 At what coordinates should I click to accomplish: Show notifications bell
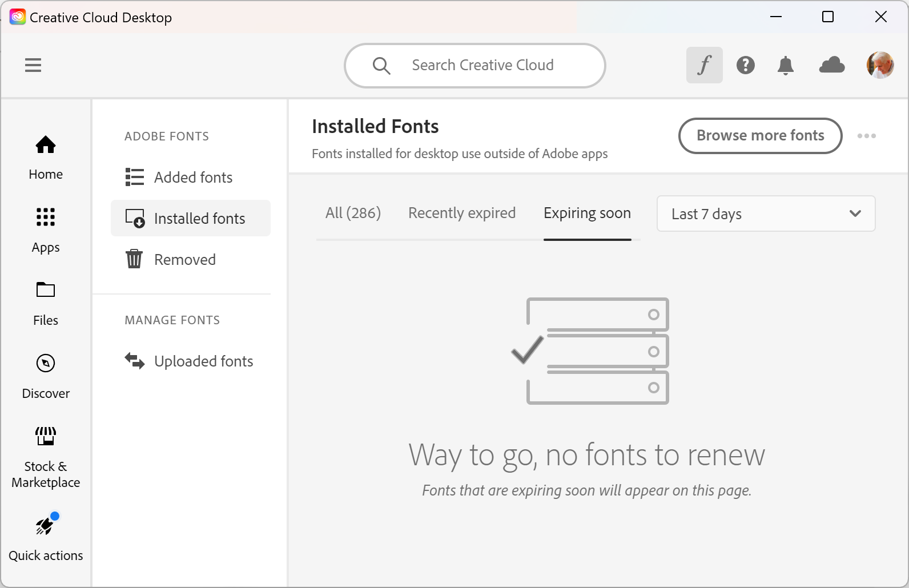click(786, 66)
